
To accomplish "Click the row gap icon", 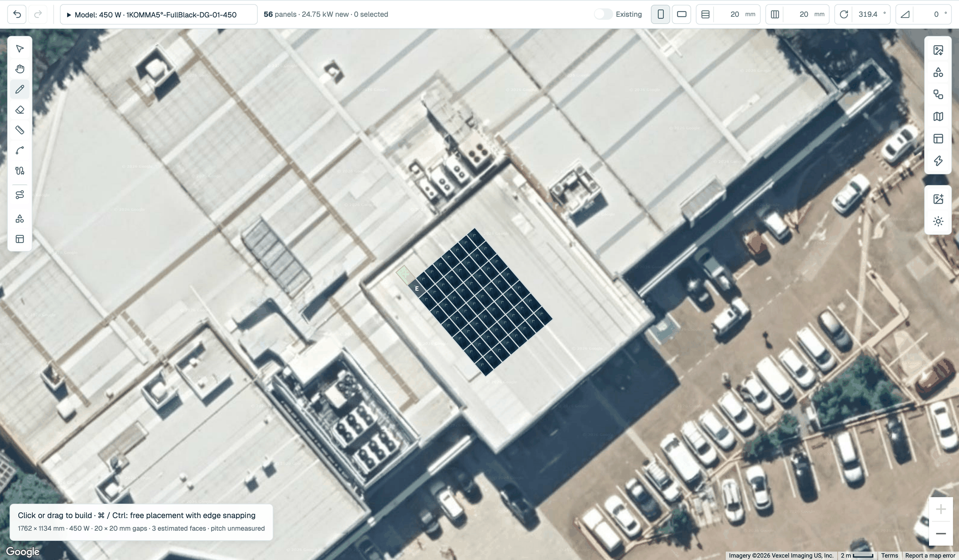I will [706, 14].
